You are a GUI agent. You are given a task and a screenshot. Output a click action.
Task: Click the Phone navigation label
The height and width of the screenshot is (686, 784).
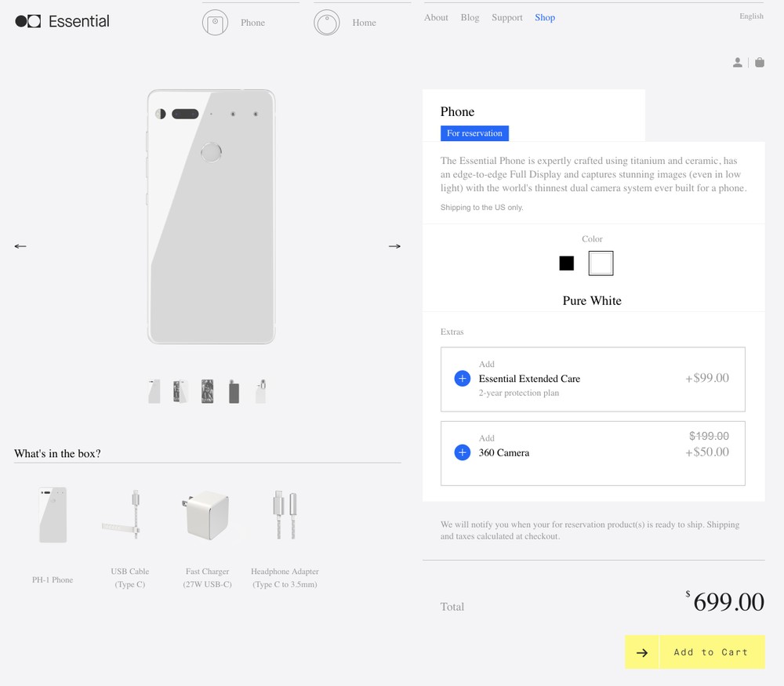tap(253, 23)
